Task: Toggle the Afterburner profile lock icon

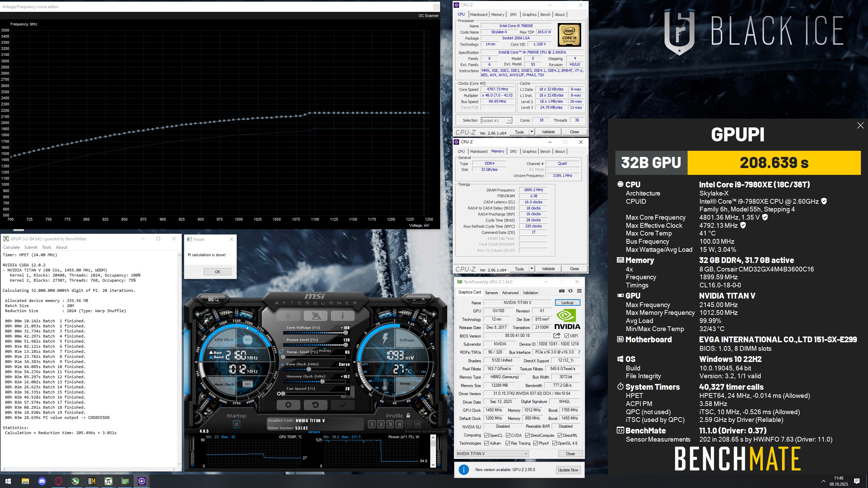Action: [408, 415]
